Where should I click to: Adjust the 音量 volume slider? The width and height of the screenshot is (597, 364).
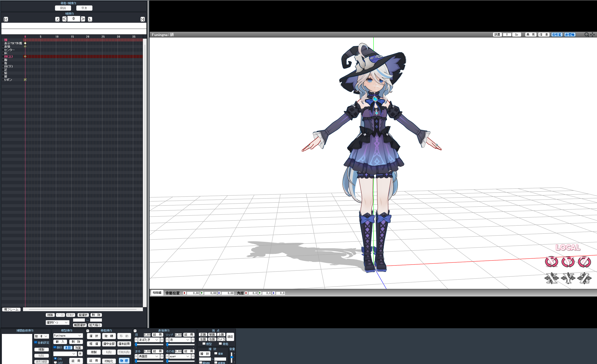pyautogui.click(x=232, y=357)
